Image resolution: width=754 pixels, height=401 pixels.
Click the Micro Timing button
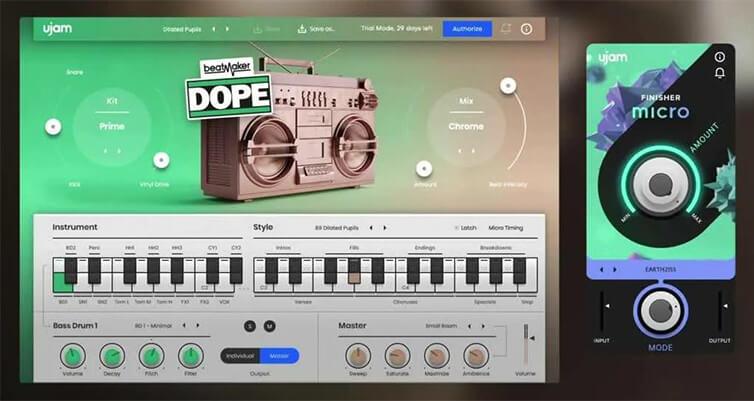pos(506,228)
